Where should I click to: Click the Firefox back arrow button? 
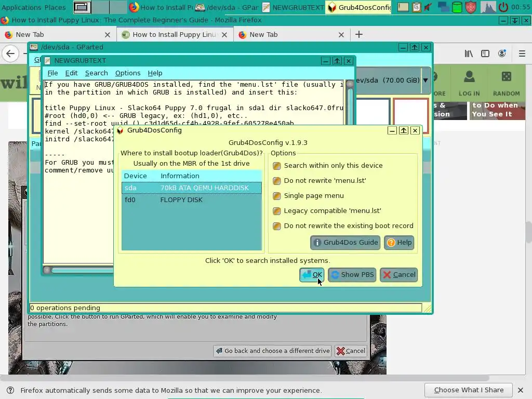tap(10, 54)
